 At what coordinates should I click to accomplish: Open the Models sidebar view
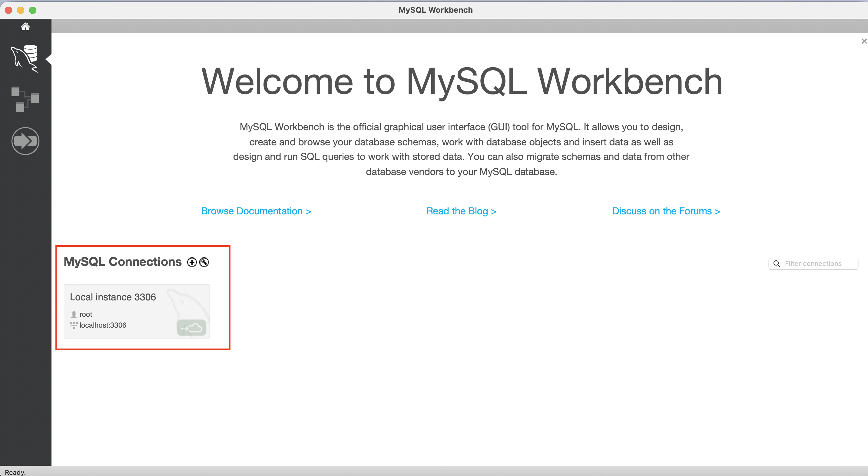tap(25, 99)
